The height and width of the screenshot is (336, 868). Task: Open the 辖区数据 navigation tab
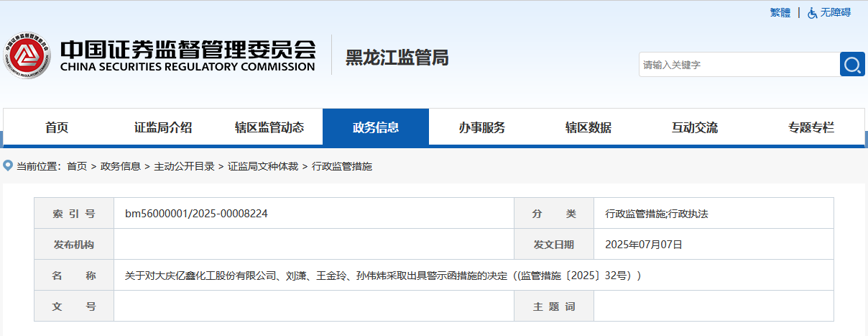(588, 127)
